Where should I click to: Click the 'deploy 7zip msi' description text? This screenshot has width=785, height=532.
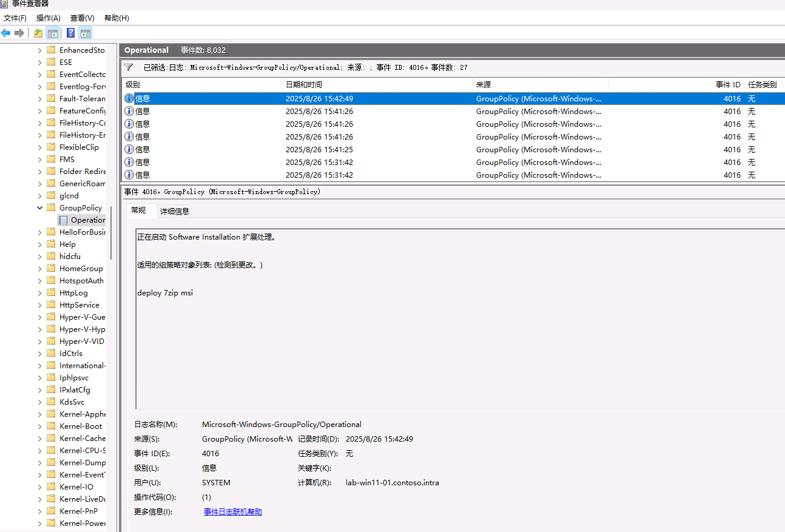(x=165, y=293)
